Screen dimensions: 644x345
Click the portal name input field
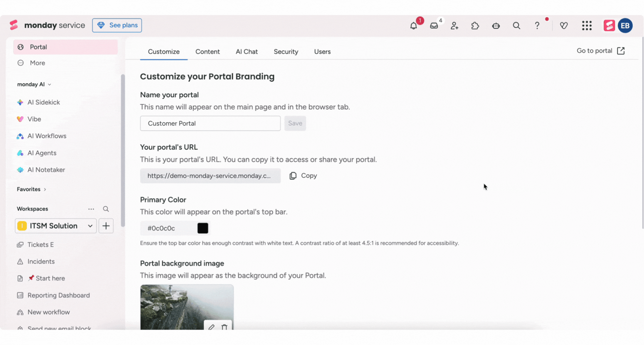point(210,123)
